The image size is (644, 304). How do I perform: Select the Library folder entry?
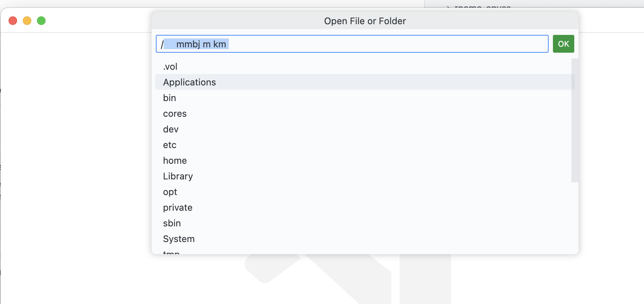click(178, 176)
